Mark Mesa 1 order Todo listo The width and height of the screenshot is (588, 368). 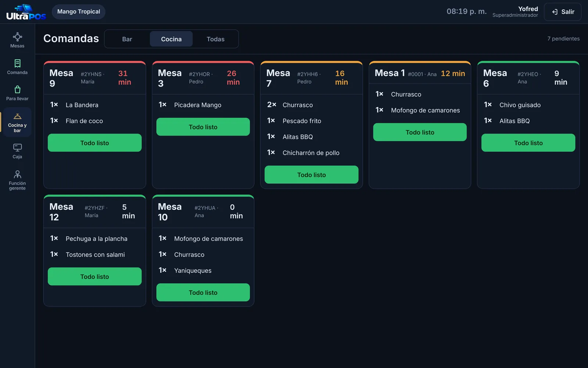click(420, 132)
